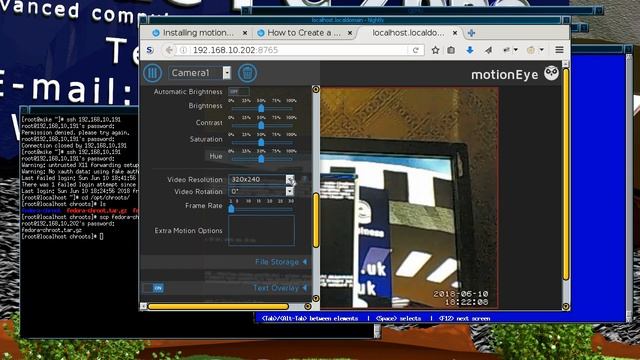Click the S icon left of address bar
Screen dimensions: 640x360
(x=150, y=50)
